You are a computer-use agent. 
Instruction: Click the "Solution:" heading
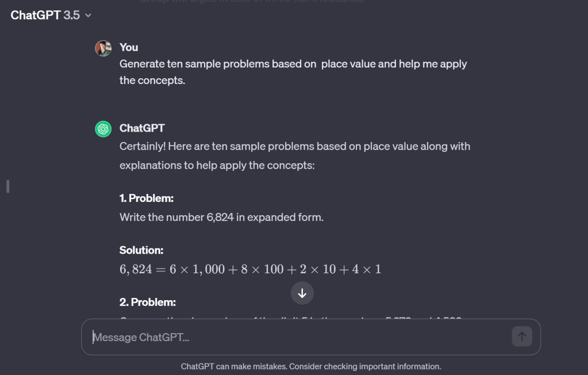141,250
